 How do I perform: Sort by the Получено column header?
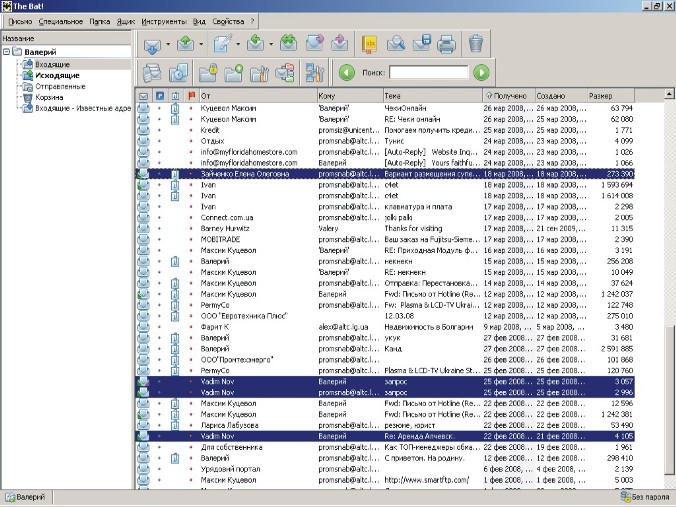(x=509, y=96)
